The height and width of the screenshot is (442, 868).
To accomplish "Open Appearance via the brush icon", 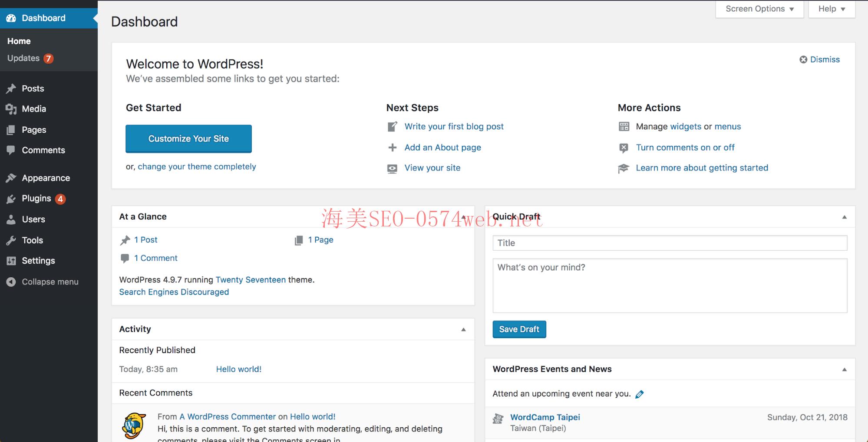I will [x=12, y=177].
